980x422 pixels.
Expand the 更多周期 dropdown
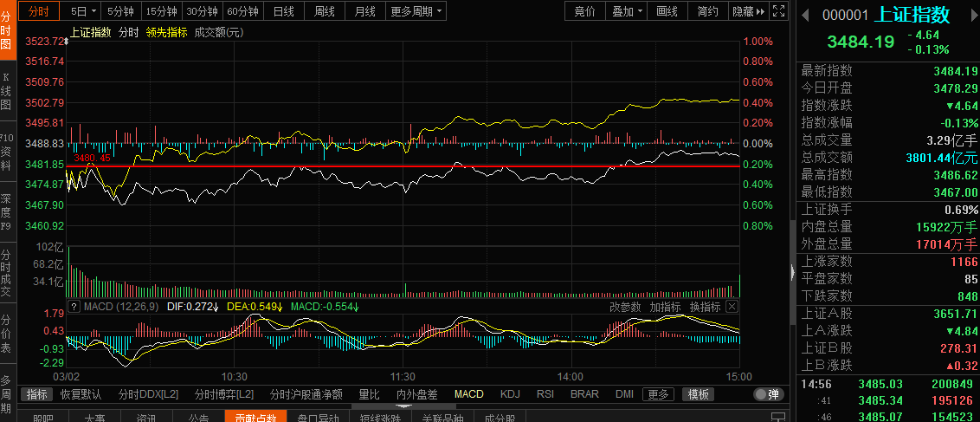[416, 11]
